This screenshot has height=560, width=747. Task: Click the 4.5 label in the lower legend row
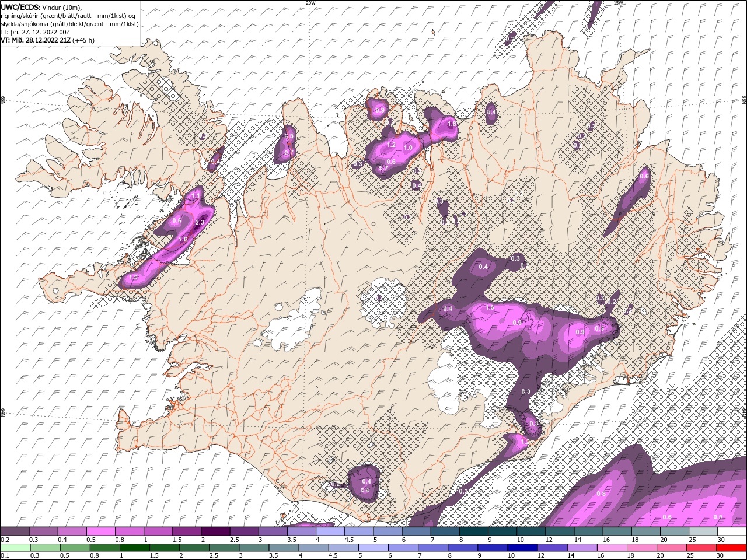click(333, 556)
